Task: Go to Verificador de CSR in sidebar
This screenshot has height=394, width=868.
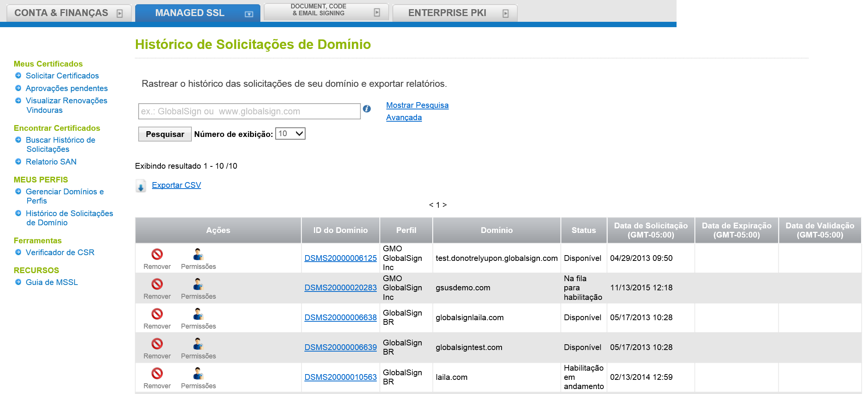Action: tap(60, 252)
